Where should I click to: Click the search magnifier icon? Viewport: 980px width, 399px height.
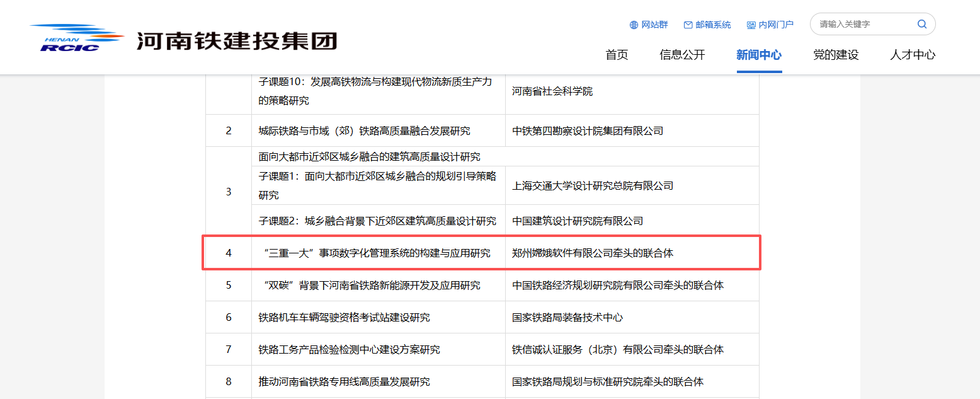point(922,25)
